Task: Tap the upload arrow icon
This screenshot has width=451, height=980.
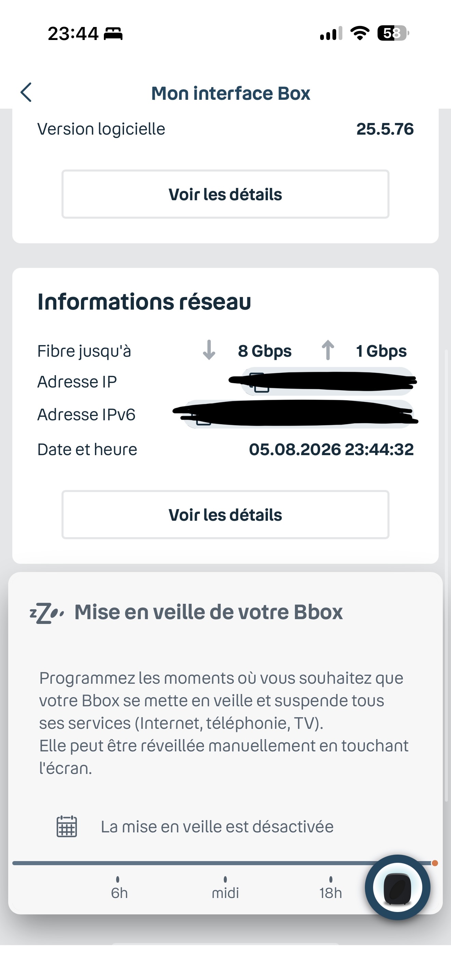Action: coord(328,350)
